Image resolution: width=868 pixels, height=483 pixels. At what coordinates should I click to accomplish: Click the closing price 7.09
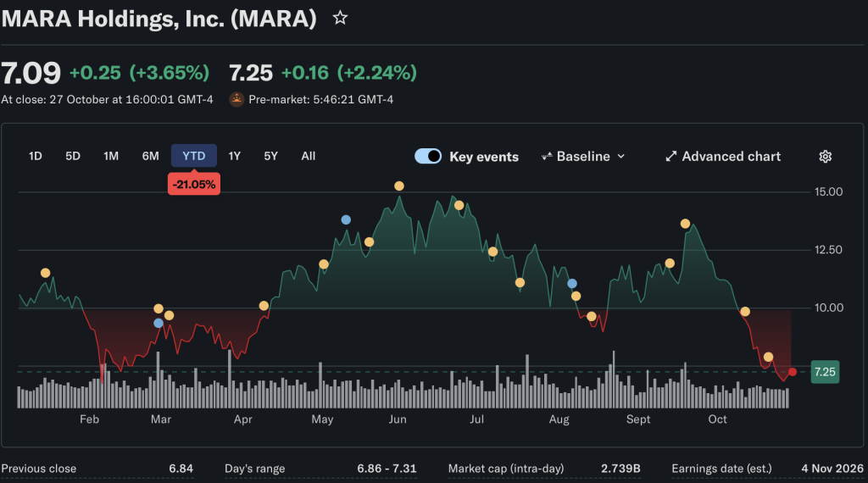point(31,73)
